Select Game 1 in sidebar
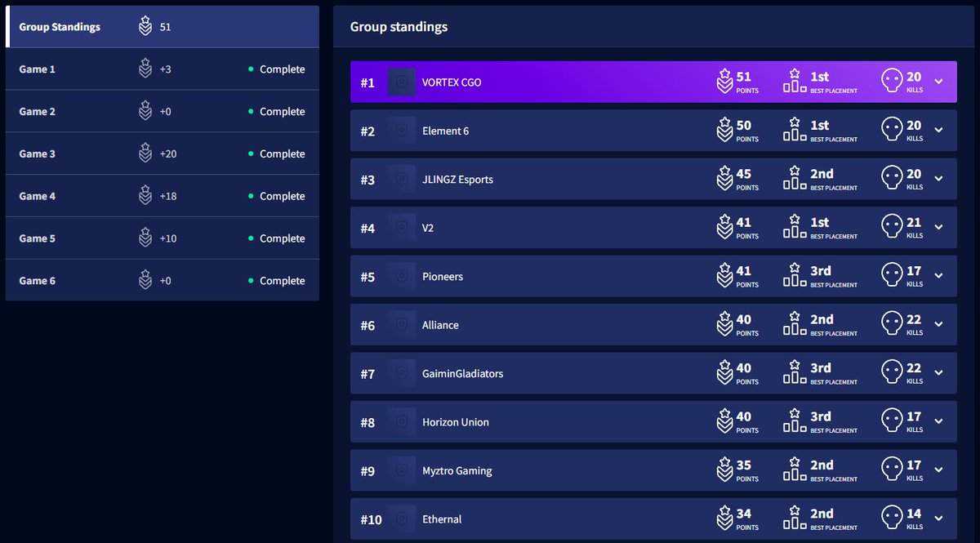 point(163,69)
